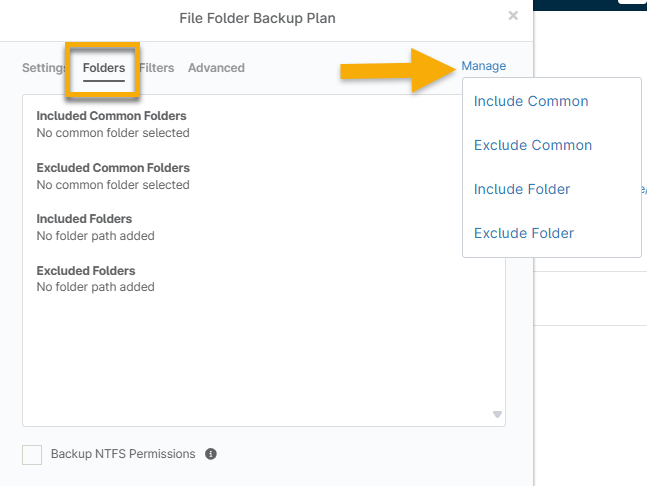Pick Include Folder in the dropdown
647x486 pixels.
522,189
